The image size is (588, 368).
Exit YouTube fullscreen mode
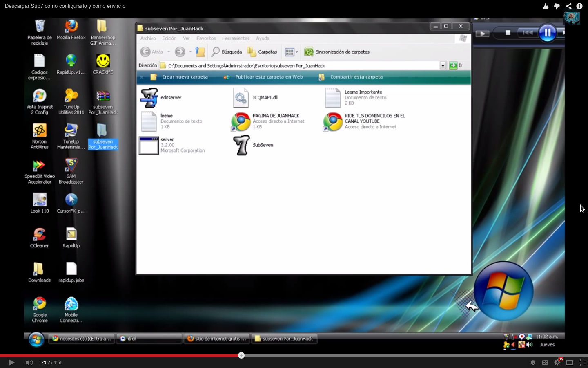582,362
